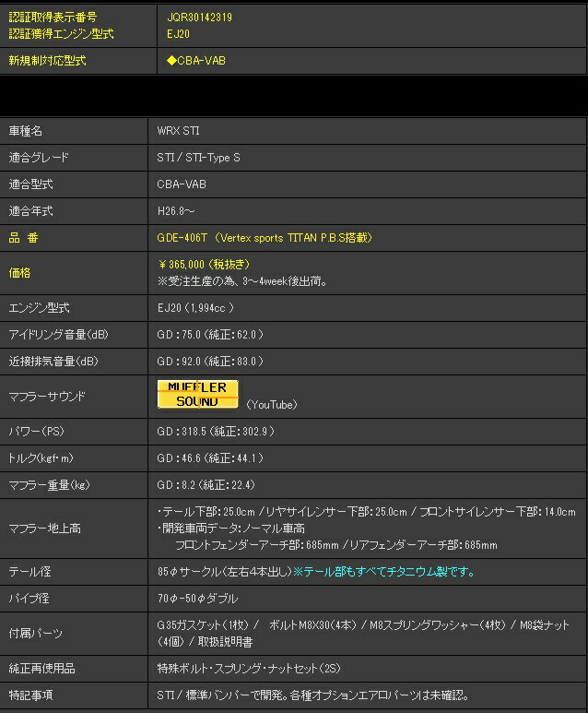Viewport: 588px width, 713px height.
Task: Select the ￥365,000 price text
Action: (203, 264)
